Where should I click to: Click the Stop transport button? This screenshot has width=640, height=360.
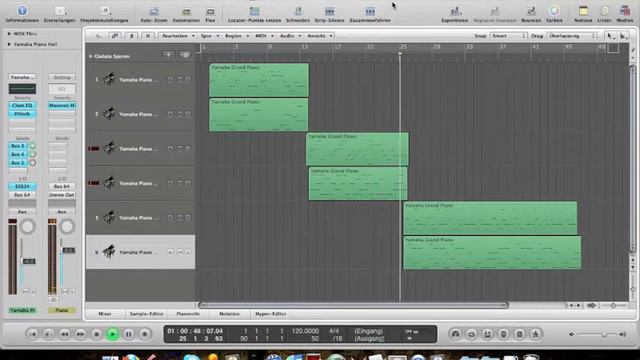[97, 334]
